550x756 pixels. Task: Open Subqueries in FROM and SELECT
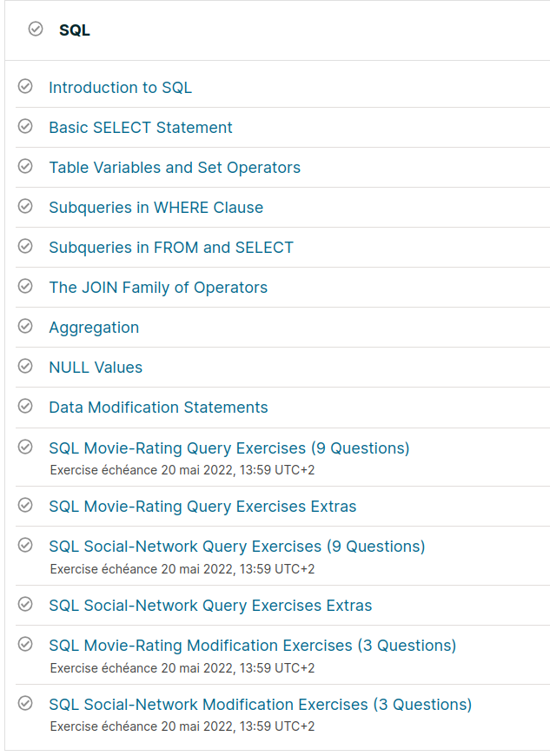point(171,248)
